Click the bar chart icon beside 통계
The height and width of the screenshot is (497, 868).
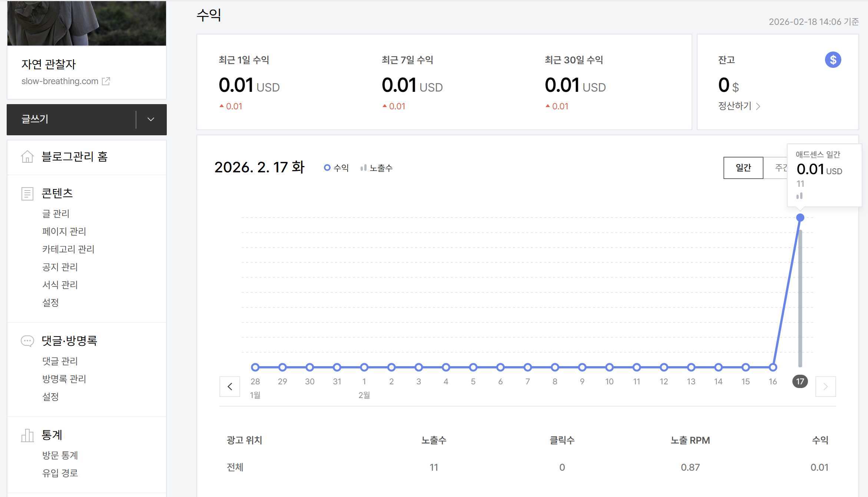(27, 435)
